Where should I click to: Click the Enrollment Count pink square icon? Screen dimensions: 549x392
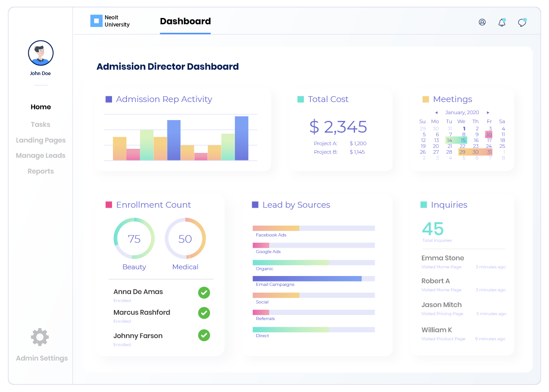(108, 205)
